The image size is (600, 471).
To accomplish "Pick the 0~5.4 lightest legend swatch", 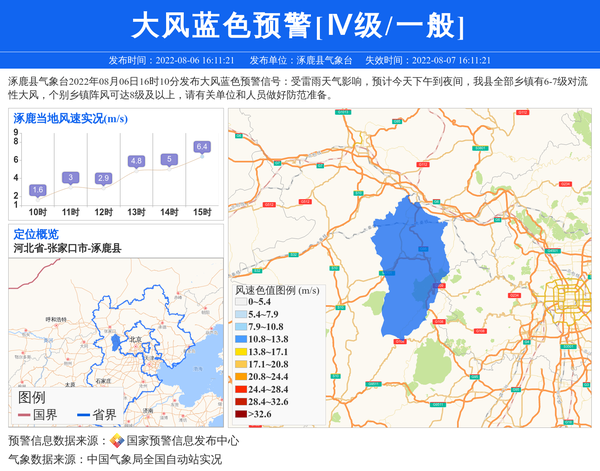I will pyautogui.click(x=241, y=301).
